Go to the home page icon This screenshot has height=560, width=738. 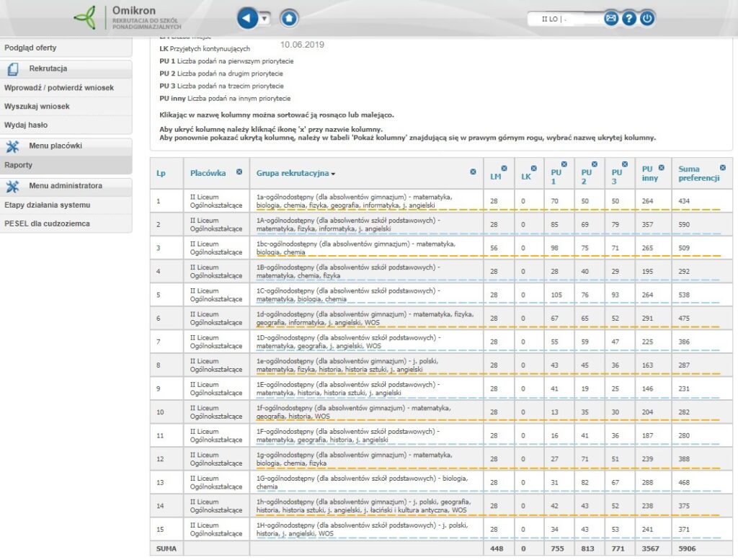(289, 18)
